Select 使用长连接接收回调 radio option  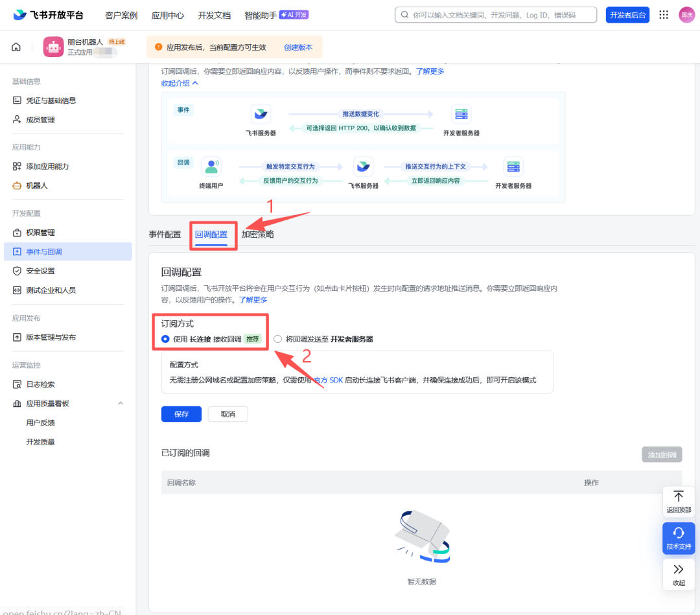click(x=165, y=339)
